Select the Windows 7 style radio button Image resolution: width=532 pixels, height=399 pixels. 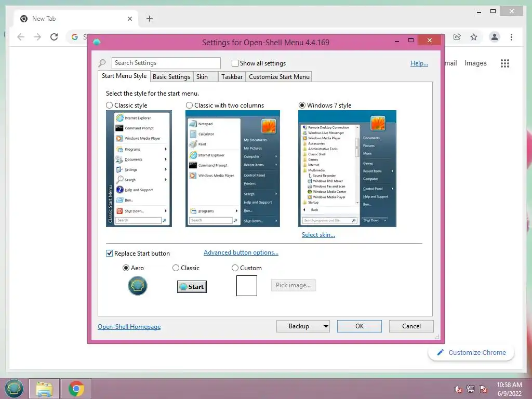point(302,105)
